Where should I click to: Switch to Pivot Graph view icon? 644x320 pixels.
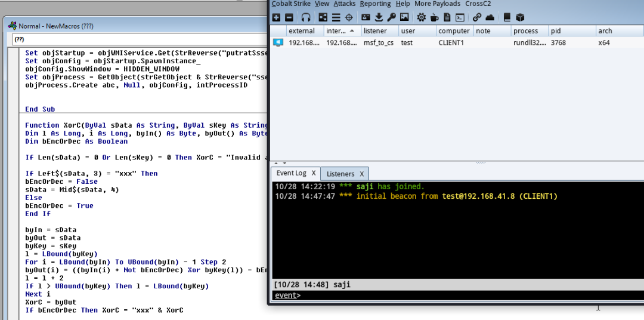(x=323, y=17)
